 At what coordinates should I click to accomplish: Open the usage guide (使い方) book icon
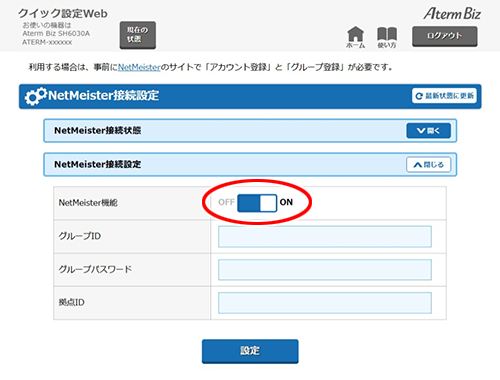pyautogui.click(x=387, y=37)
